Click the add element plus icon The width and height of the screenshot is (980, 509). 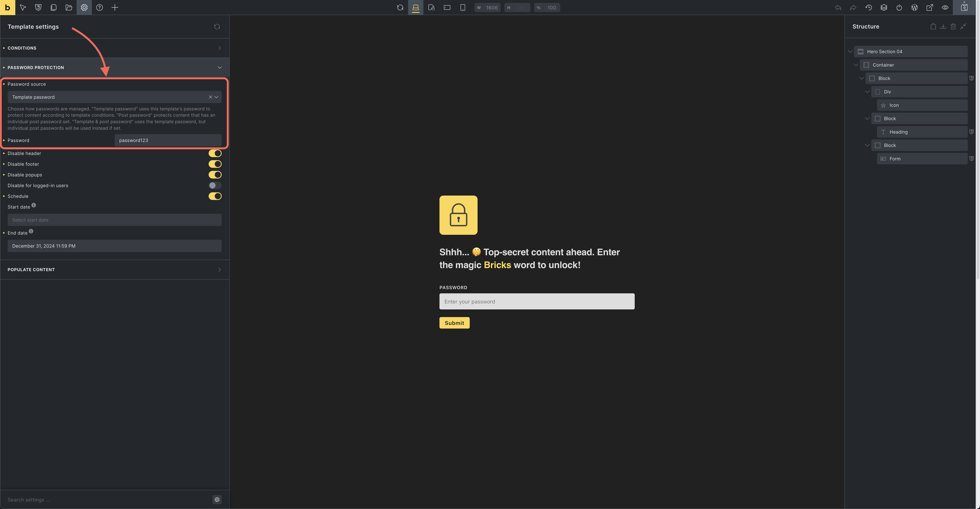pos(114,8)
